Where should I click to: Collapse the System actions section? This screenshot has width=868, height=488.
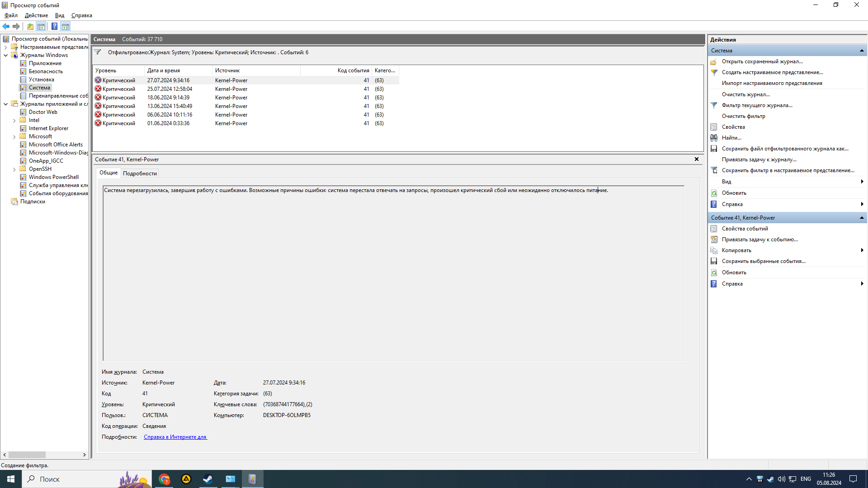point(862,51)
